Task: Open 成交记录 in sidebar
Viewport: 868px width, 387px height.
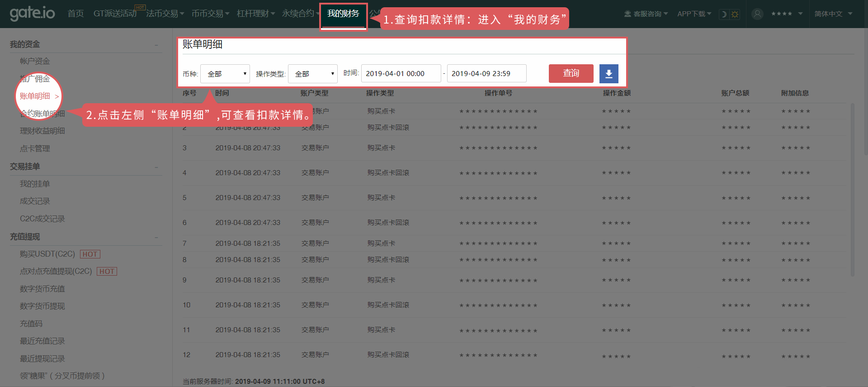Action: pos(35,201)
